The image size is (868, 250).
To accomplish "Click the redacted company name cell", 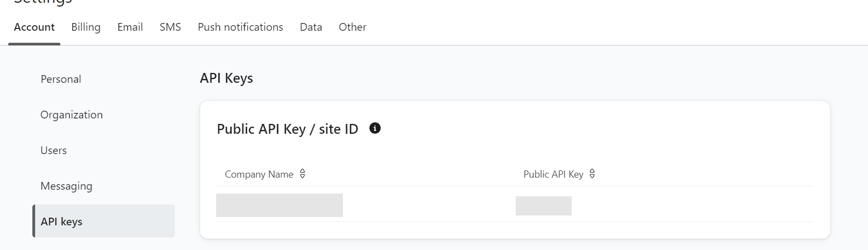I will [x=279, y=205].
